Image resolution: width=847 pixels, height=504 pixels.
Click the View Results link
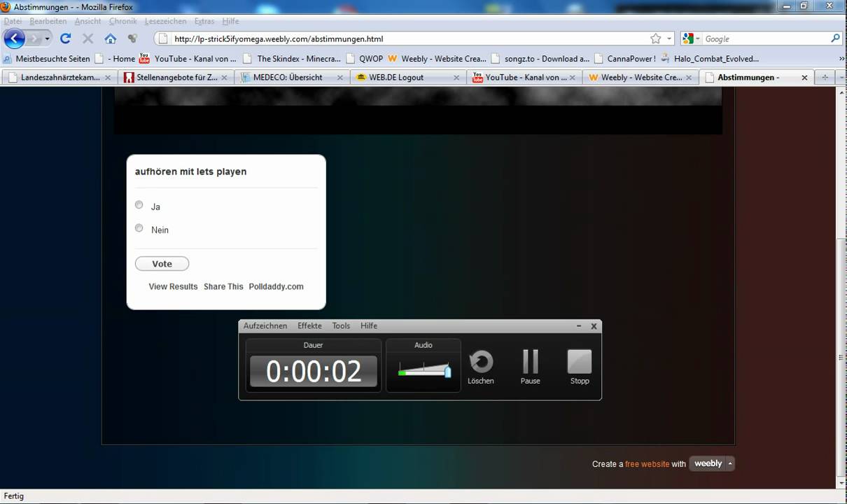click(x=173, y=286)
